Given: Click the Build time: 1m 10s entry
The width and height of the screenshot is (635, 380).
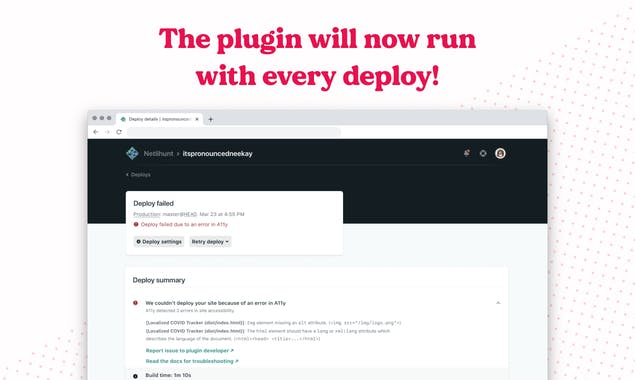Looking at the screenshot, I should point(168,375).
